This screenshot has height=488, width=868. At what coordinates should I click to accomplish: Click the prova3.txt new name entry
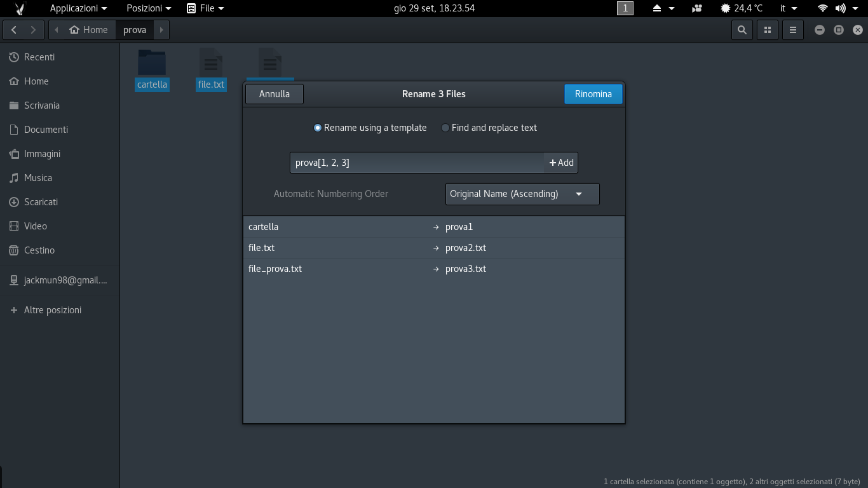[466, 269]
